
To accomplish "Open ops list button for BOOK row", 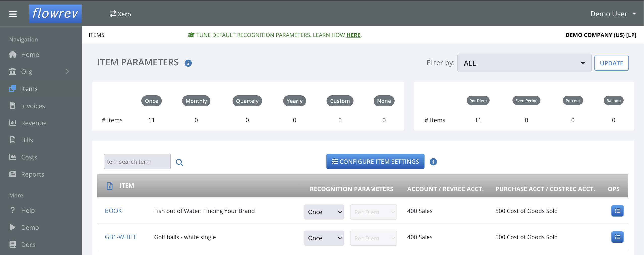I will pyautogui.click(x=618, y=211).
